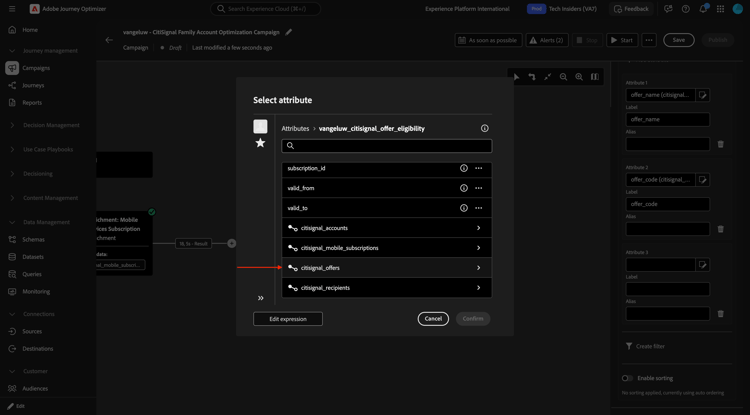
Task: Click the chat assistant icon near Feedback
Action: (668, 9)
